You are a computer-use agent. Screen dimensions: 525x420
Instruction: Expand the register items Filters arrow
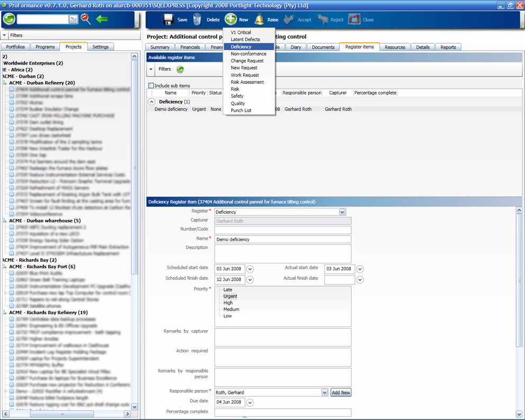(151, 69)
